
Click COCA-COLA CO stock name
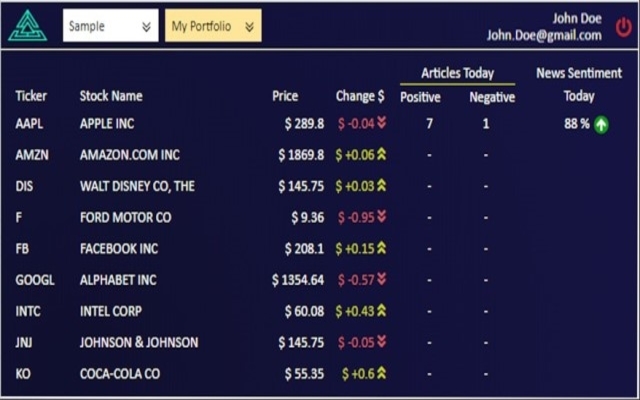click(120, 374)
